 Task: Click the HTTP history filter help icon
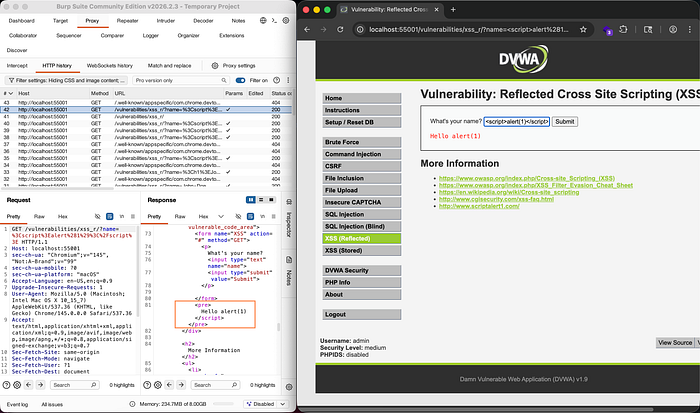(x=276, y=80)
